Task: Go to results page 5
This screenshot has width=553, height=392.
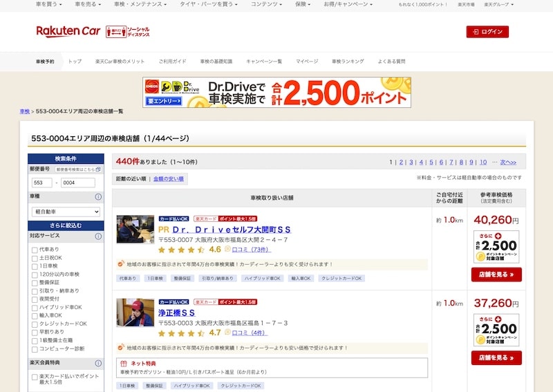Action: 431,162
